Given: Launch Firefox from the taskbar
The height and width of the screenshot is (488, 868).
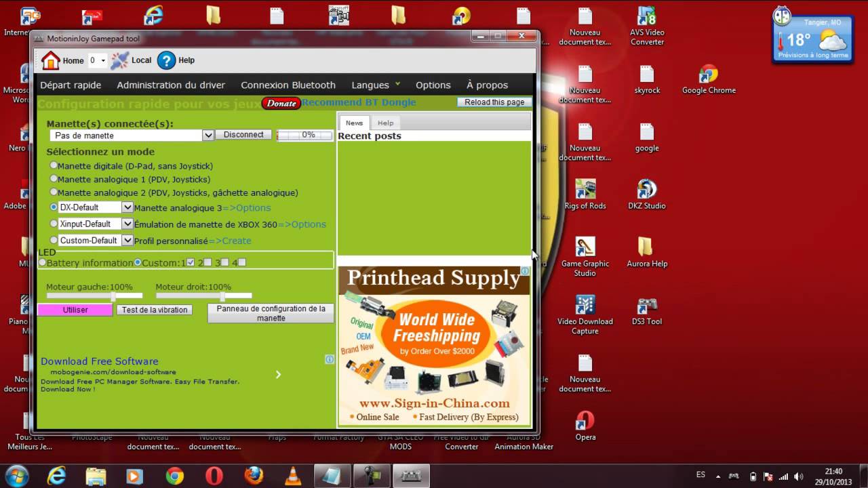Looking at the screenshot, I should pos(254,476).
